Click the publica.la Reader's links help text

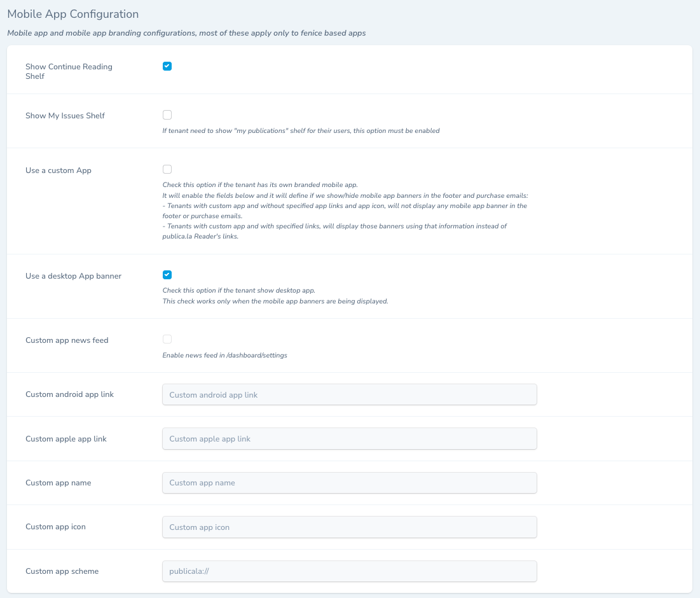200,236
